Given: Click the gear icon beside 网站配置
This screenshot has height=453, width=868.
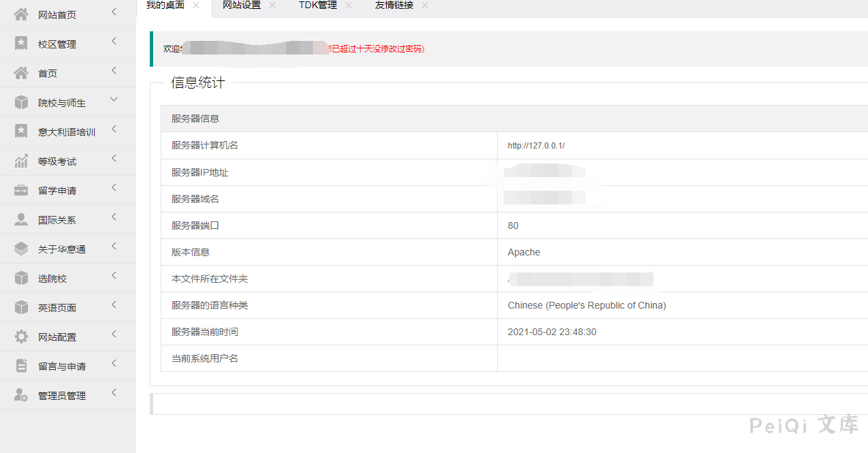Looking at the screenshot, I should click(21, 337).
